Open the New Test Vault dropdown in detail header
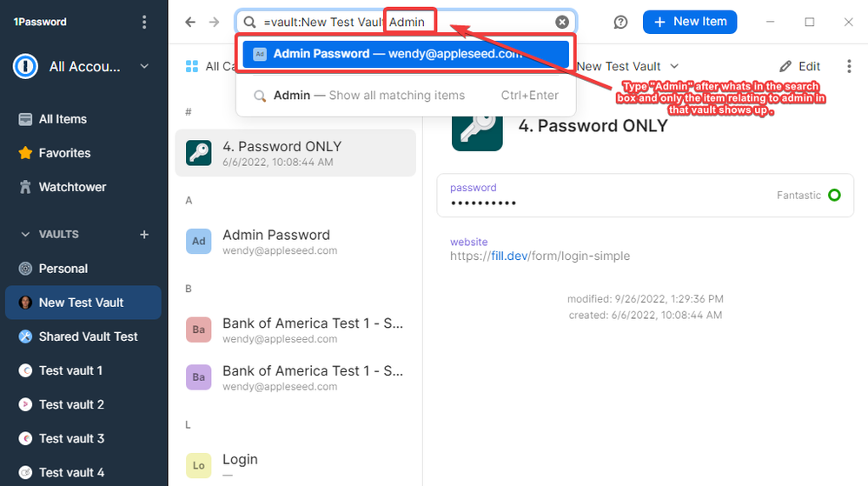The width and height of the screenshot is (868, 486). 627,66
